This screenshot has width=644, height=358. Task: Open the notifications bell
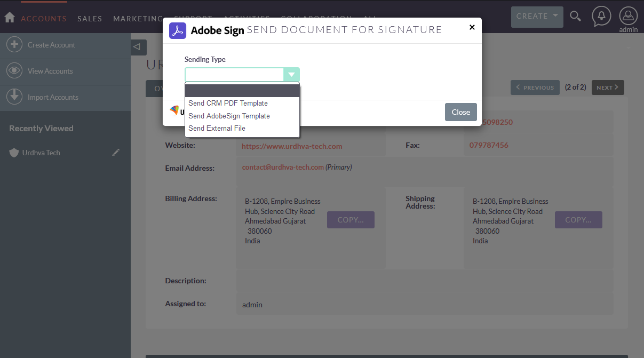point(601,17)
